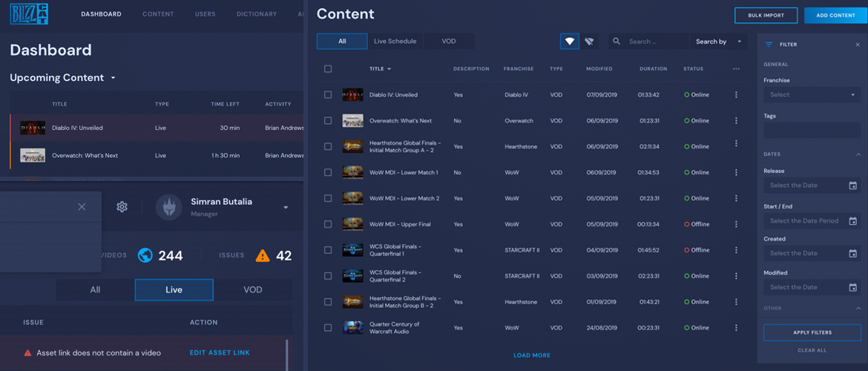
Task: Switch to the VOD tab in Content
Action: (x=449, y=42)
